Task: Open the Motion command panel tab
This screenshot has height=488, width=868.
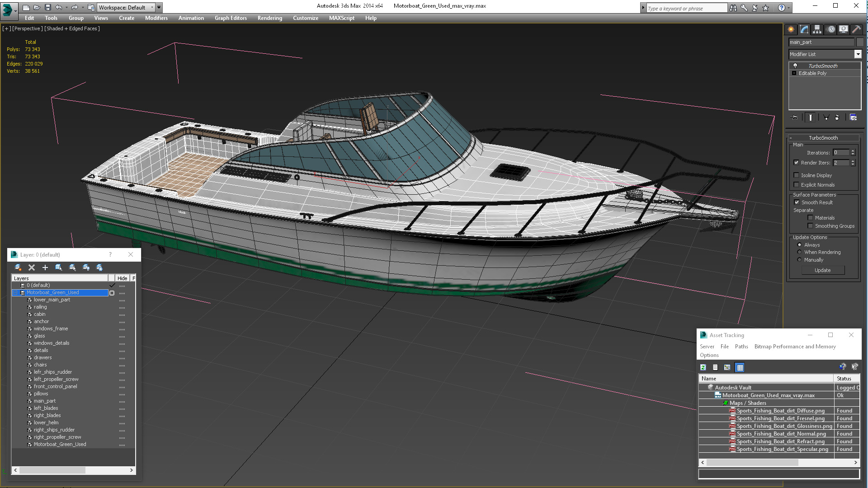Action: point(831,29)
